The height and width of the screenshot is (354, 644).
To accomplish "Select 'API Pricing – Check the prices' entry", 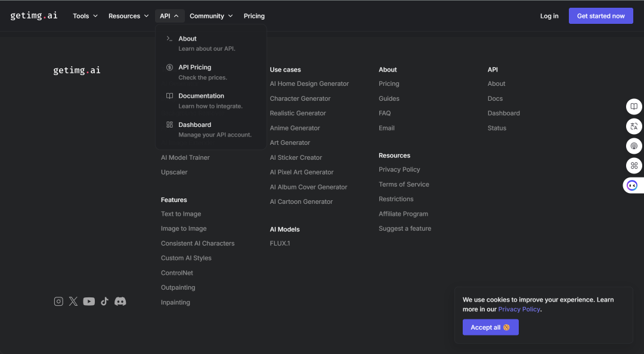I will [x=211, y=72].
